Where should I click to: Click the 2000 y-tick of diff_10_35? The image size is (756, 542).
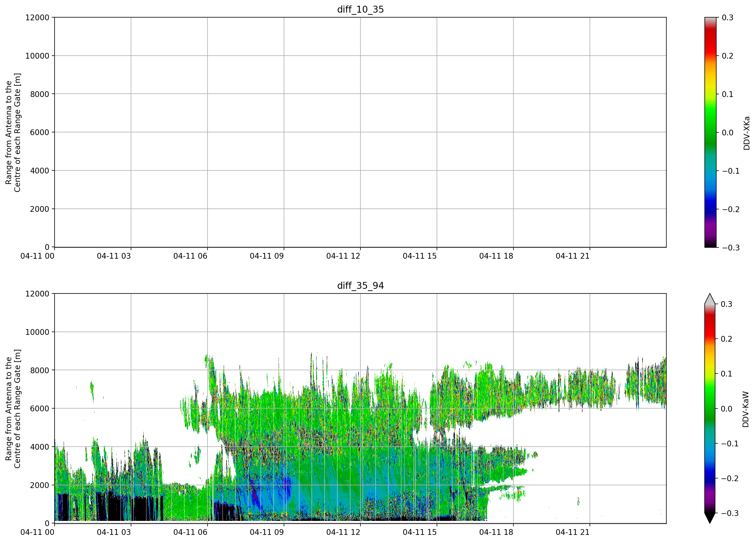[x=40, y=209]
